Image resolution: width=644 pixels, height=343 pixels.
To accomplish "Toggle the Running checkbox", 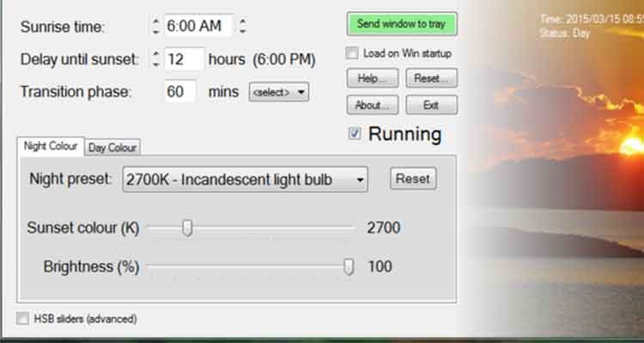I will point(355,133).
